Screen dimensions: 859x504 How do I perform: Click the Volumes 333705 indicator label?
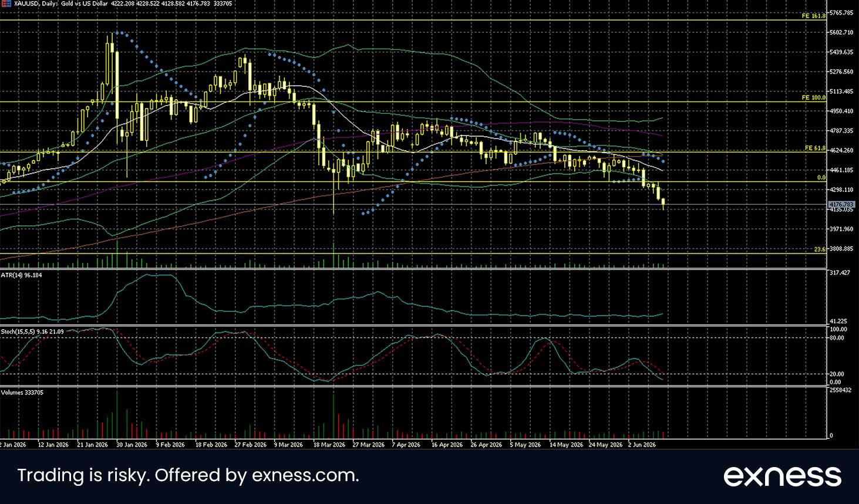pyautogui.click(x=22, y=393)
